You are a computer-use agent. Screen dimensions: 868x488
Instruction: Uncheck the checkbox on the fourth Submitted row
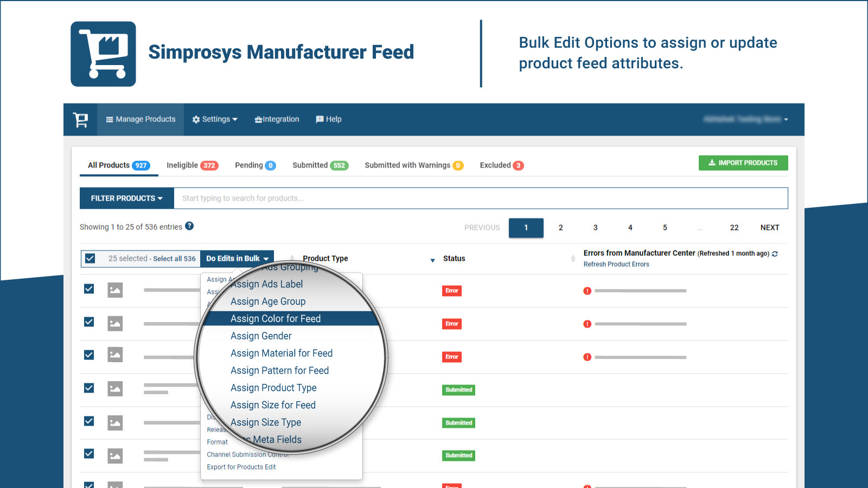[88, 388]
